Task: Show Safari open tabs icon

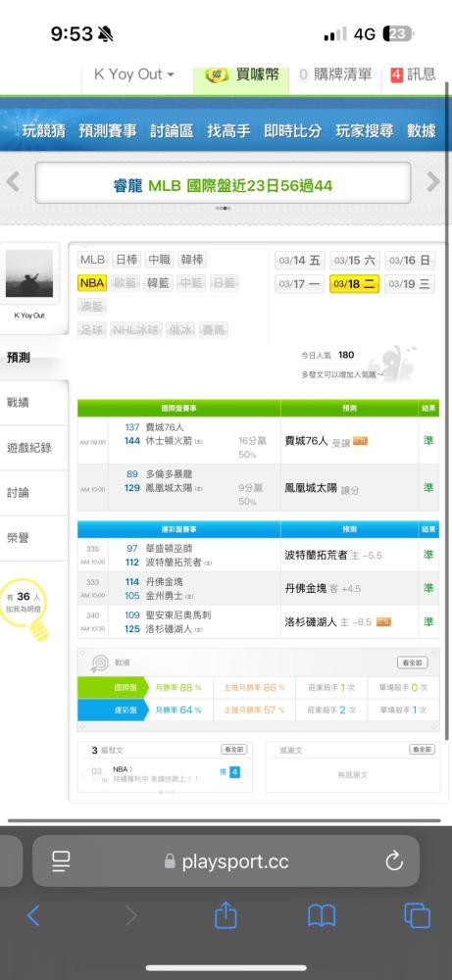Action: click(417, 915)
